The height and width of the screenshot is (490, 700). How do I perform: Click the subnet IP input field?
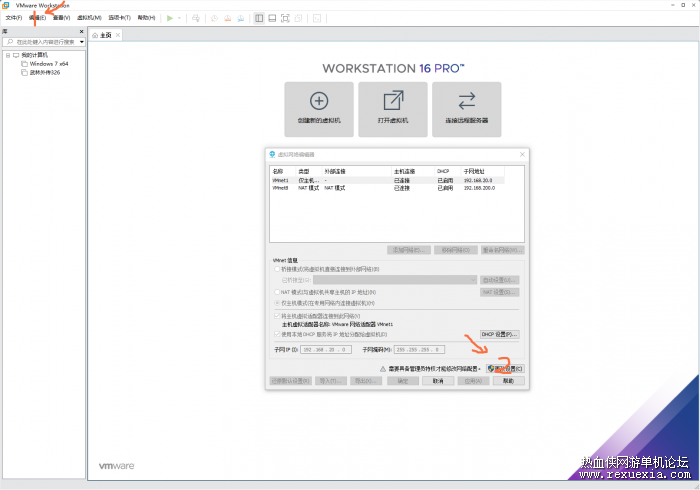(x=326, y=349)
